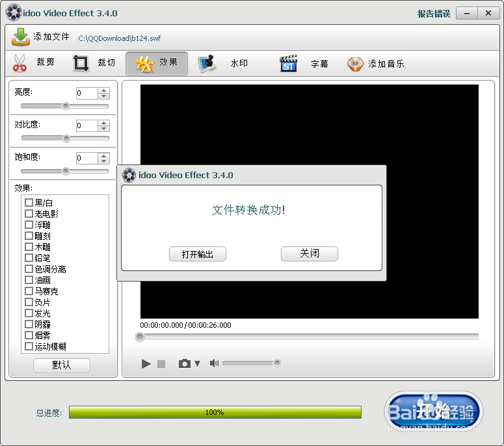Click the 对比度 contrast slider handle
504x446 pixels.
(x=66, y=138)
